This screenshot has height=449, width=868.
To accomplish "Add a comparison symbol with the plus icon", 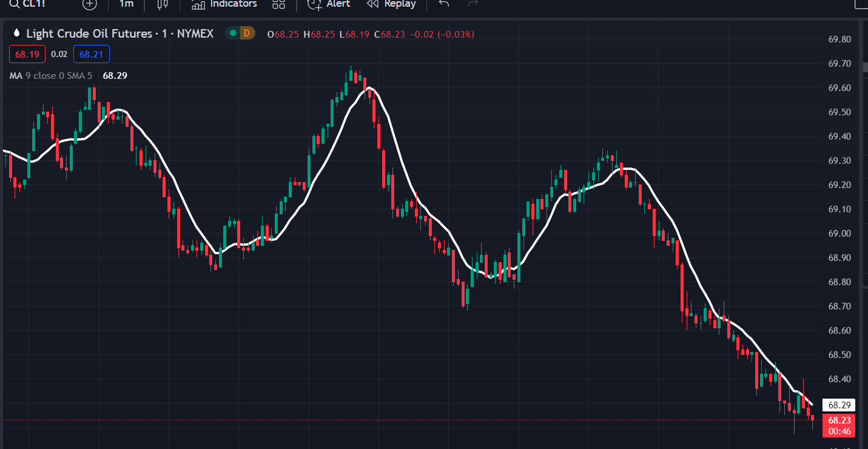I will pyautogui.click(x=89, y=5).
